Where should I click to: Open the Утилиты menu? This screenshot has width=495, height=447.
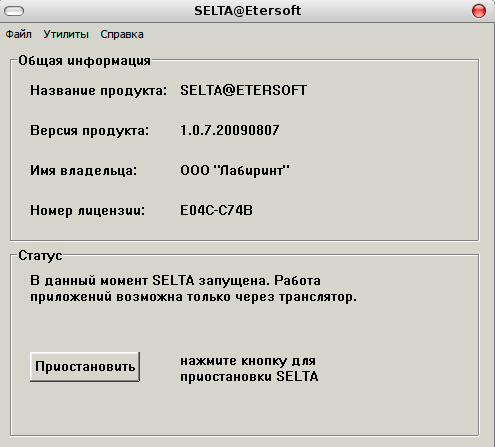point(66,34)
